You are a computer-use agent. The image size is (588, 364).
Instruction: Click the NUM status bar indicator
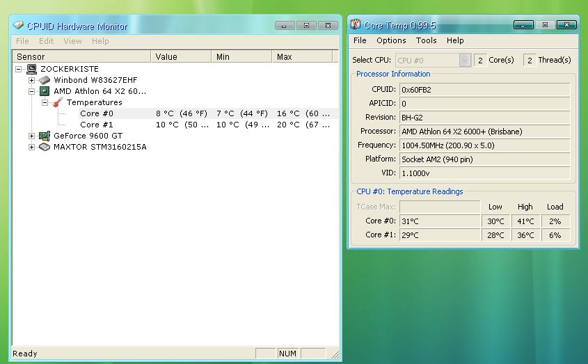tap(287, 354)
